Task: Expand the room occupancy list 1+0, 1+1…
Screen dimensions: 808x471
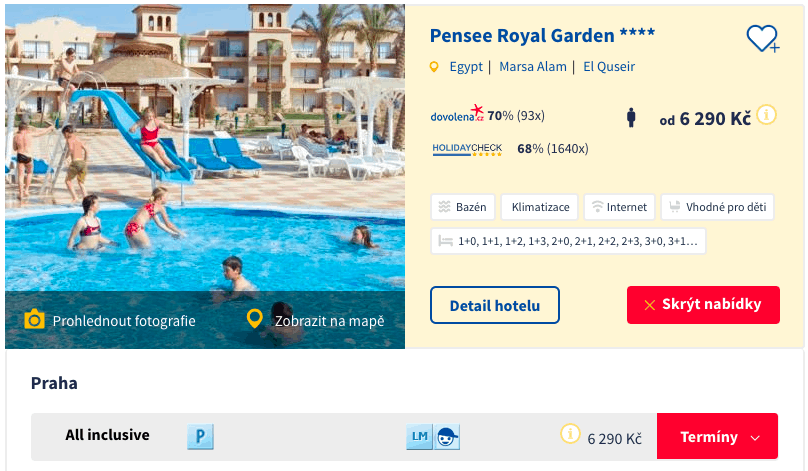Action: pos(568,241)
